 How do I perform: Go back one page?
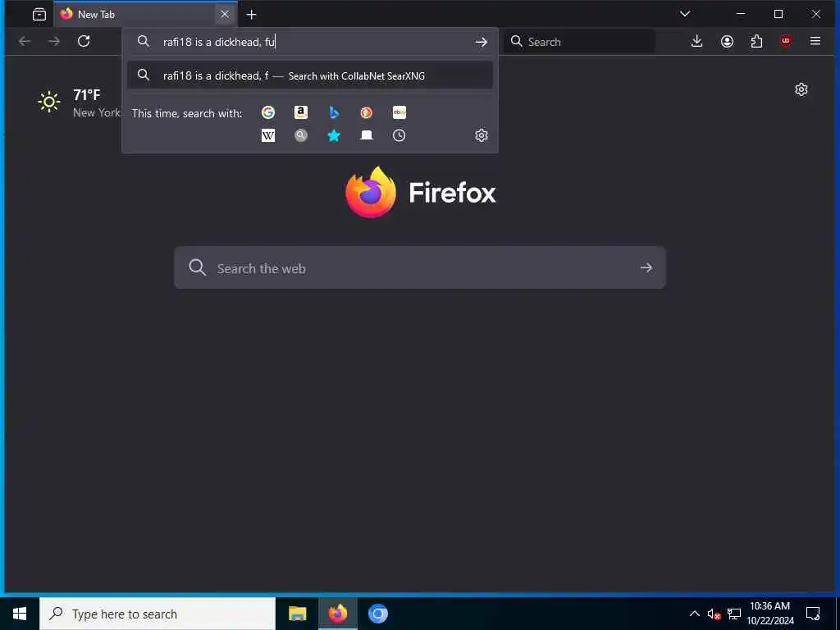[x=24, y=41]
